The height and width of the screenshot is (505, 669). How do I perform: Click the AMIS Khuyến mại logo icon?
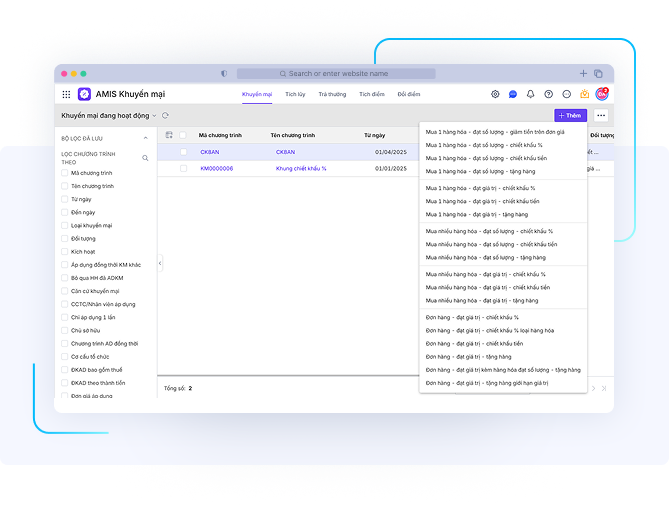pos(85,94)
